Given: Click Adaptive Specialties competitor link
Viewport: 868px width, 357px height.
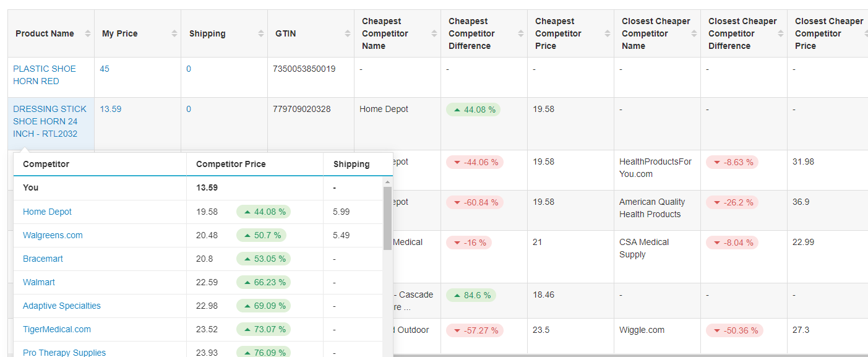Looking at the screenshot, I should click(62, 306).
